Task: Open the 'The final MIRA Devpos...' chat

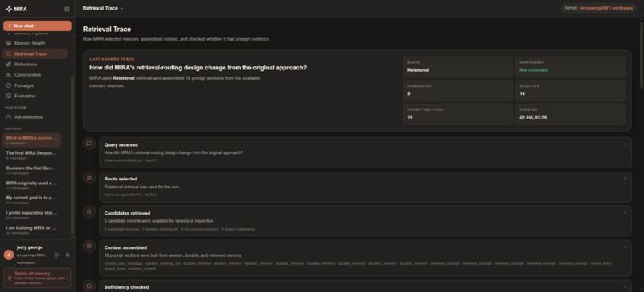Action: click(32, 155)
